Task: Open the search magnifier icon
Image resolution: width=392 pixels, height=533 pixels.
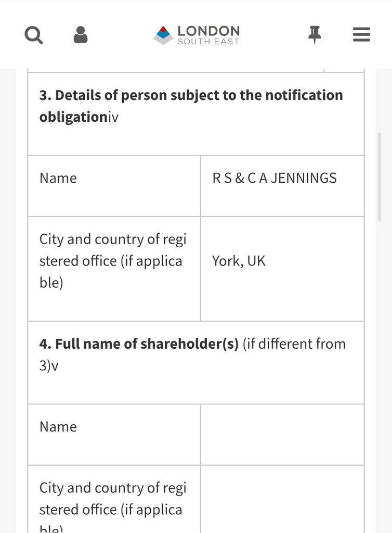Action: [34, 35]
